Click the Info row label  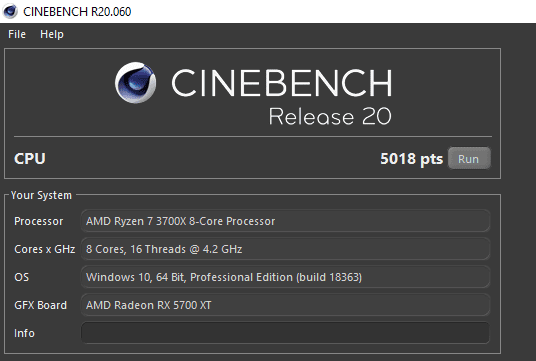point(24,333)
